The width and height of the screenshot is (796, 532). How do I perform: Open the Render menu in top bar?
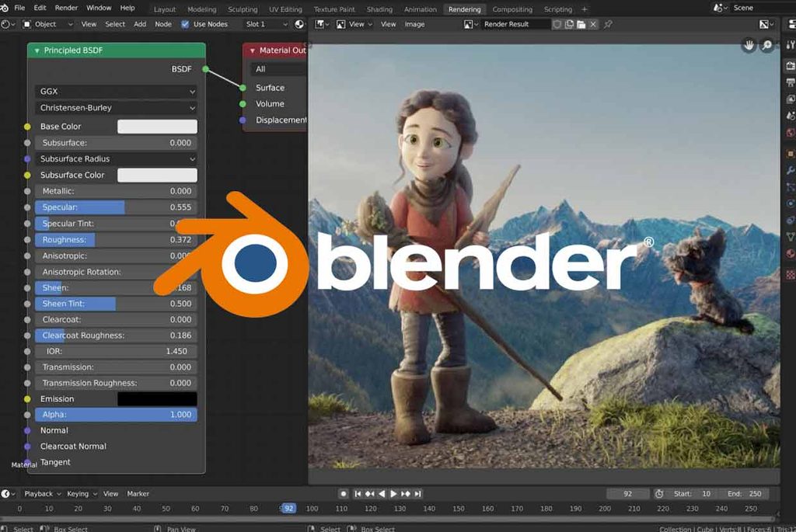pos(66,8)
